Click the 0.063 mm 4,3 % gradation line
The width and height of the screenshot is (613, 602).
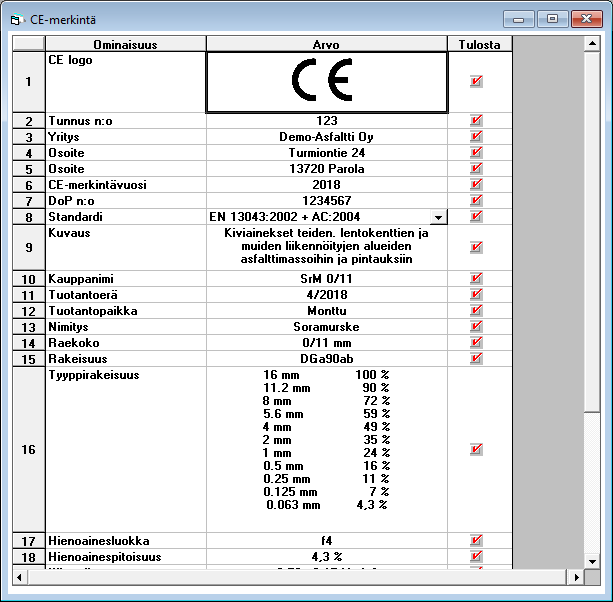[326, 505]
